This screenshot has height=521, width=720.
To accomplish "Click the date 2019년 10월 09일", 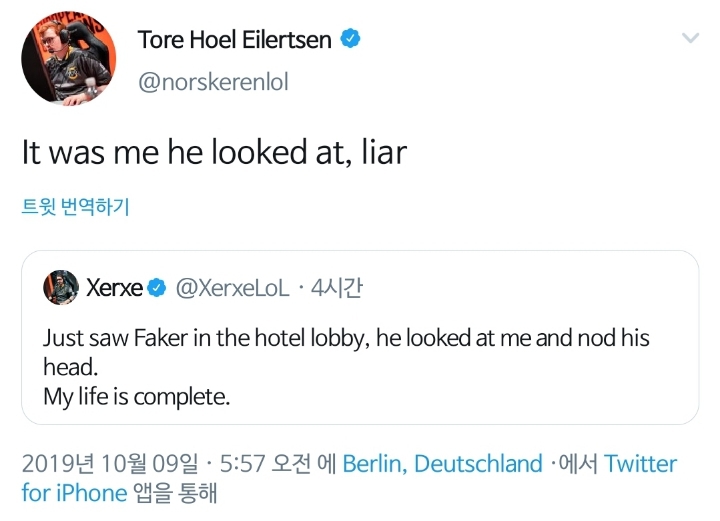I will [x=109, y=464].
